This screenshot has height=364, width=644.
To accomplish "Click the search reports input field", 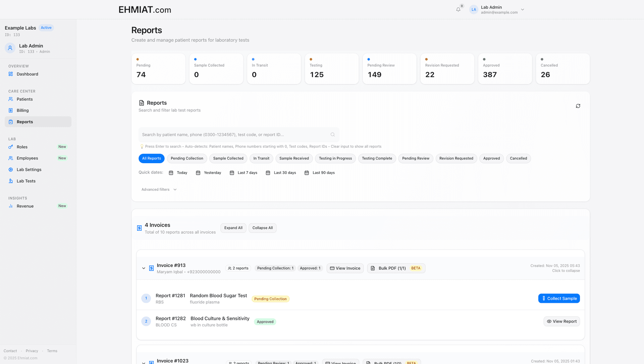I will pyautogui.click(x=239, y=135).
